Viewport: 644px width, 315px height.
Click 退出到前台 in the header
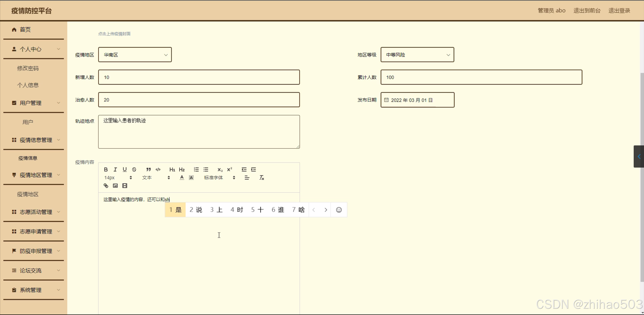pos(587,11)
